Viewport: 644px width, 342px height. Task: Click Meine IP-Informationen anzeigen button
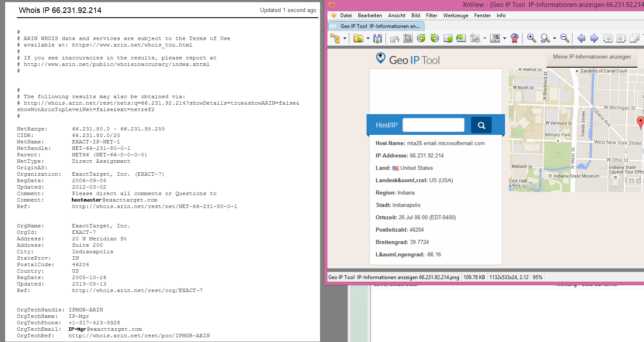[x=592, y=57]
